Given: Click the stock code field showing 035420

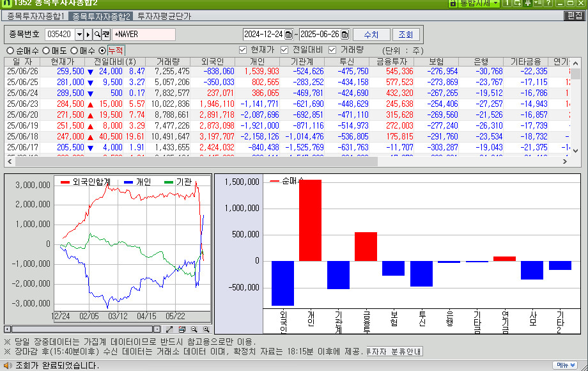Looking at the screenshot, I should tap(59, 34).
